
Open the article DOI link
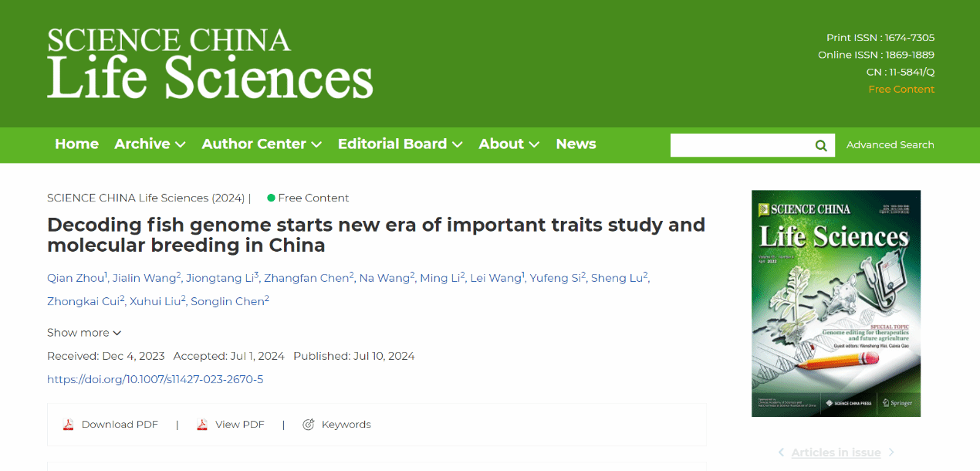tap(155, 379)
